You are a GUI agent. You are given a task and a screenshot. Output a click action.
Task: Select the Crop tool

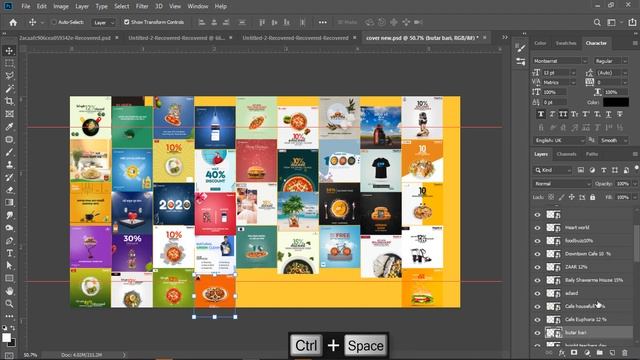tap(9, 101)
